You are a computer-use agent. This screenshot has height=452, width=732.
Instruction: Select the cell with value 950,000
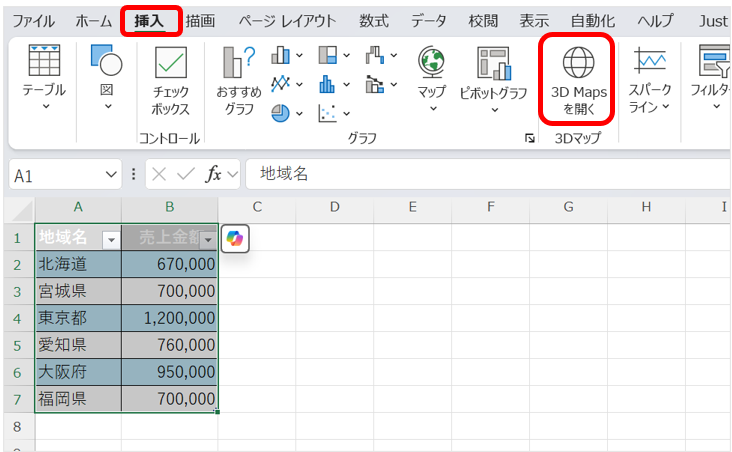pos(169,372)
